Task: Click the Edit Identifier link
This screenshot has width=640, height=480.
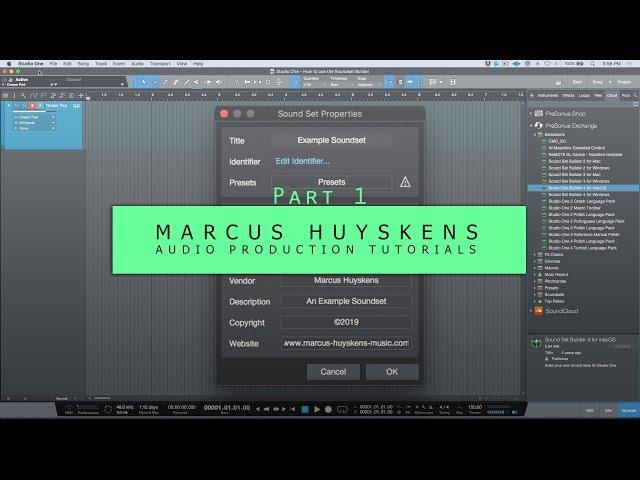Action: 302,161
